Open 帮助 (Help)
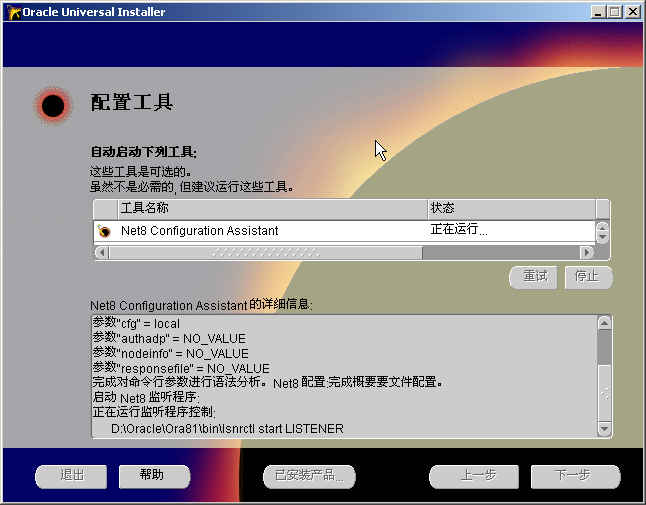Screen dimensions: 646x505 154,477
